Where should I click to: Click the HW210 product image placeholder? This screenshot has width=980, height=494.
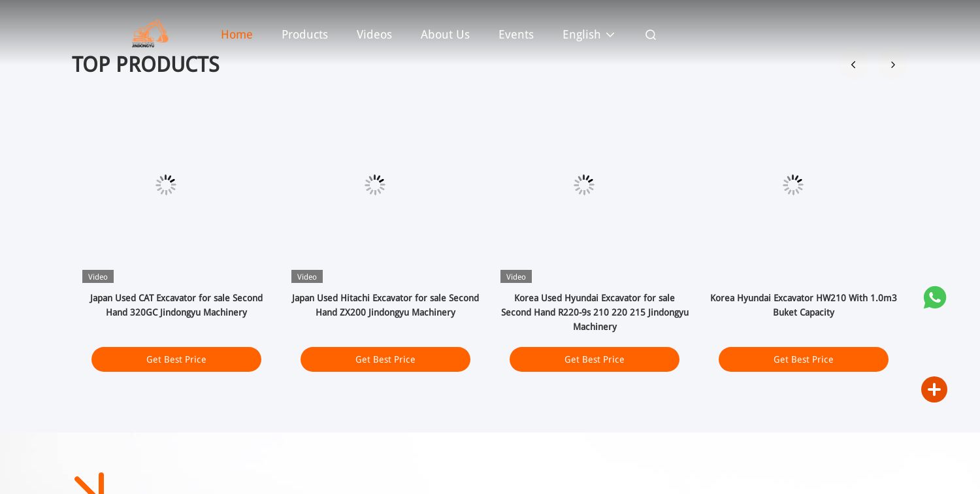[793, 185]
